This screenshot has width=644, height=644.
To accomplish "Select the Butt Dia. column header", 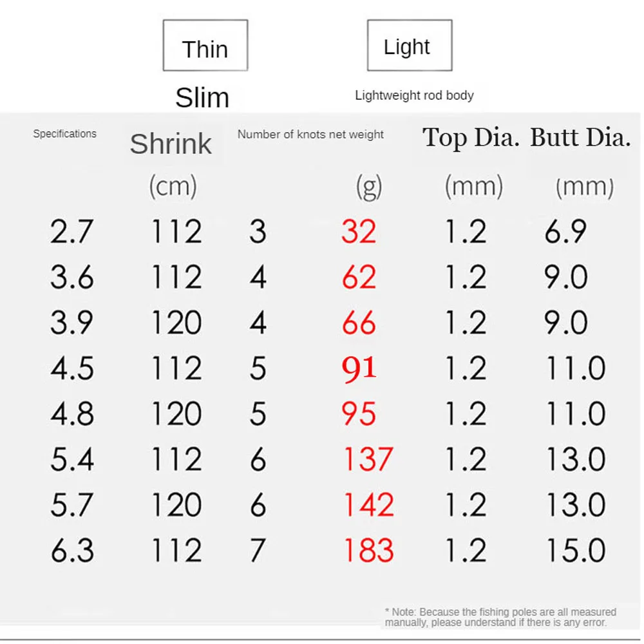I will point(580,138).
